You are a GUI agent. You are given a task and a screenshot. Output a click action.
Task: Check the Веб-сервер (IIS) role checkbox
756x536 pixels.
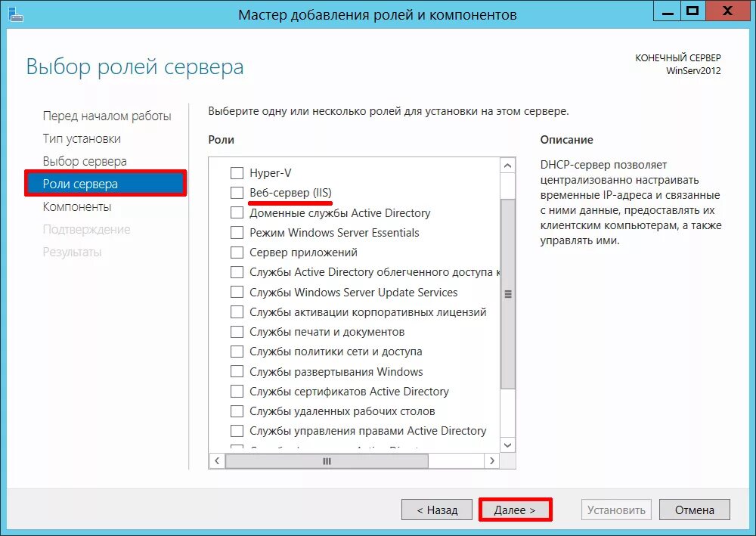237,193
